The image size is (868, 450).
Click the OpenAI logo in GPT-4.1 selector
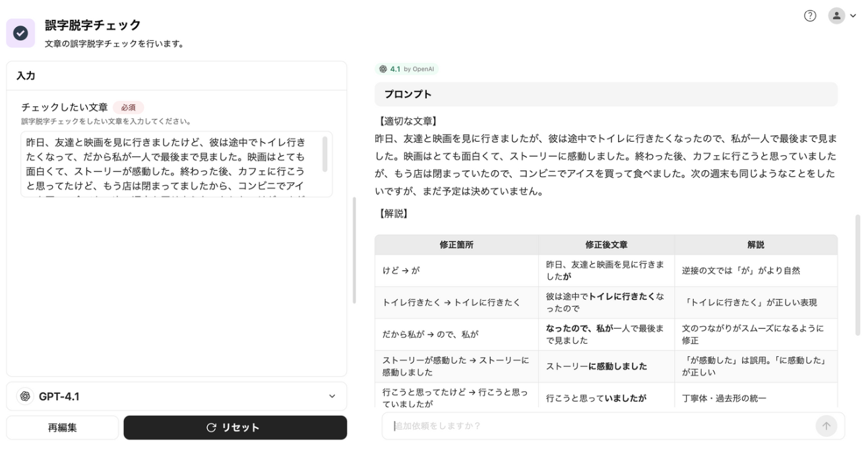(25, 396)
